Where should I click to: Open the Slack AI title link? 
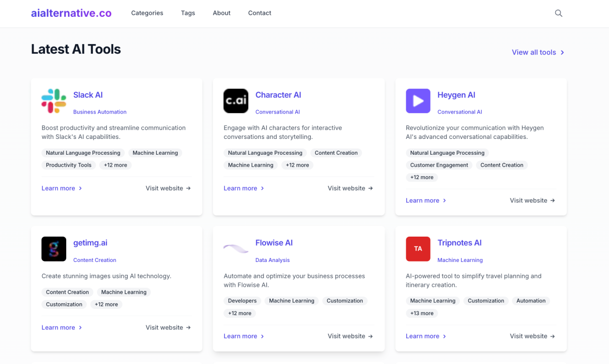88,95
